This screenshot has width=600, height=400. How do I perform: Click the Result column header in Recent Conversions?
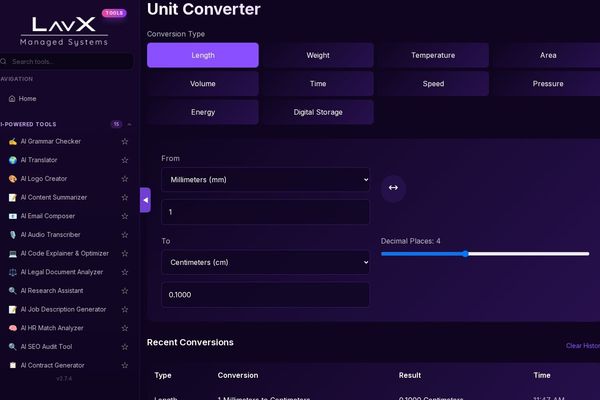[409, 376]
